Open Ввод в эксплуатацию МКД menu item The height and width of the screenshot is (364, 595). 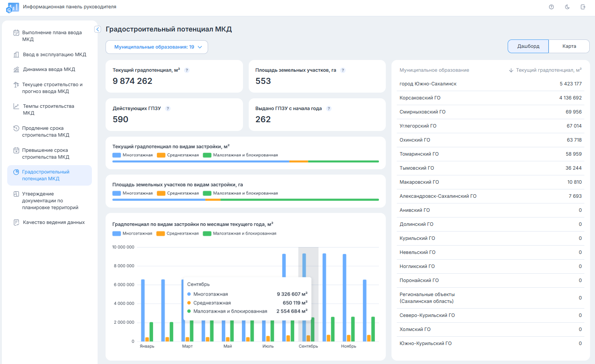point(49,55)
